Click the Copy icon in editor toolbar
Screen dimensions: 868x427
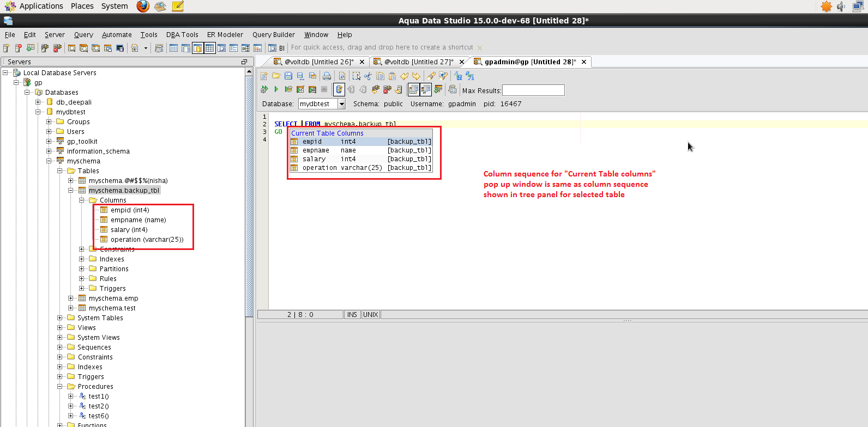380,76
